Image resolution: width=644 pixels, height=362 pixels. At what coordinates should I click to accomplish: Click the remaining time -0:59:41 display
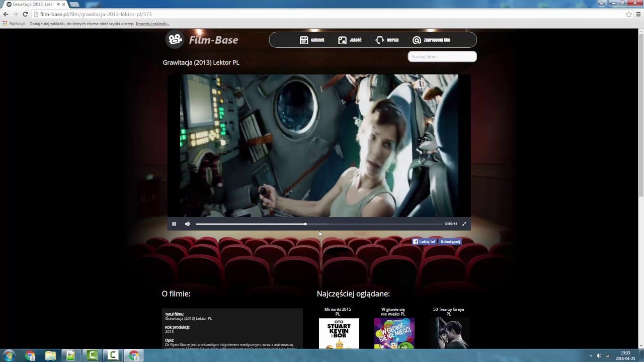451,224
